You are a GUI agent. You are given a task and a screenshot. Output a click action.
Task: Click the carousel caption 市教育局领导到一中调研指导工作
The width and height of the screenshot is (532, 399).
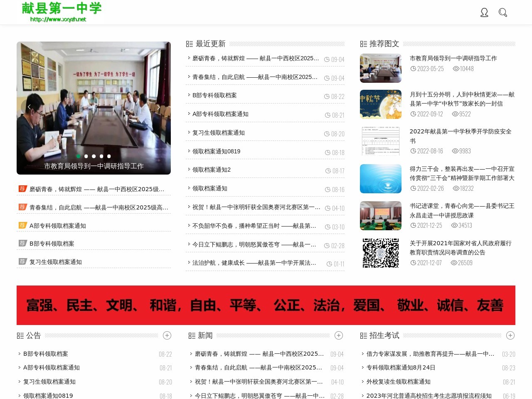click(x=94, y=166)
